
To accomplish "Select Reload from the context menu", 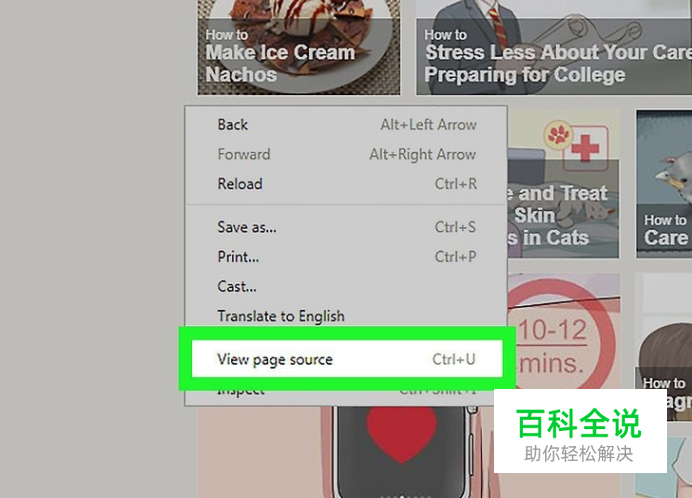I will tap(347, 184).
